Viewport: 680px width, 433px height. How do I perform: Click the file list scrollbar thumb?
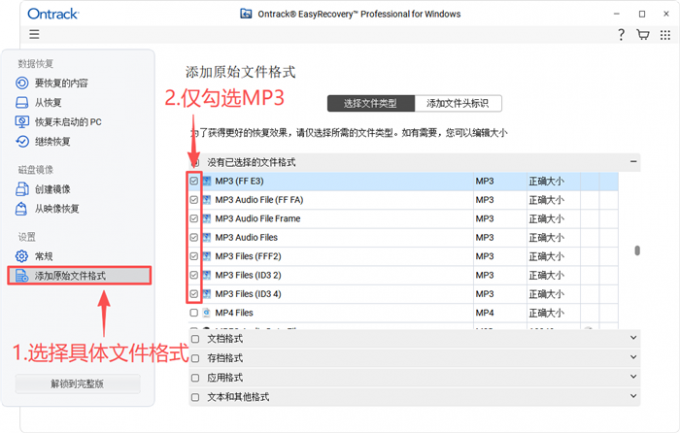point(637,250)
